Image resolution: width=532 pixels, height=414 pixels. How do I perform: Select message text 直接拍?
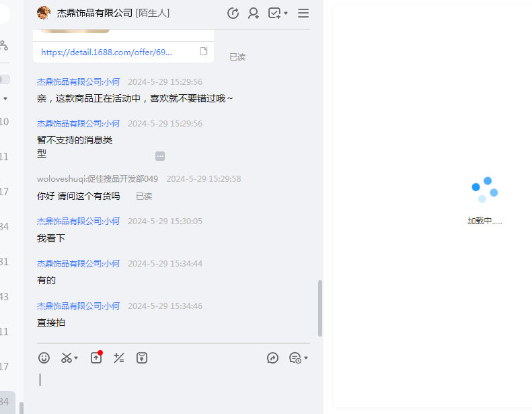point(51,322)
